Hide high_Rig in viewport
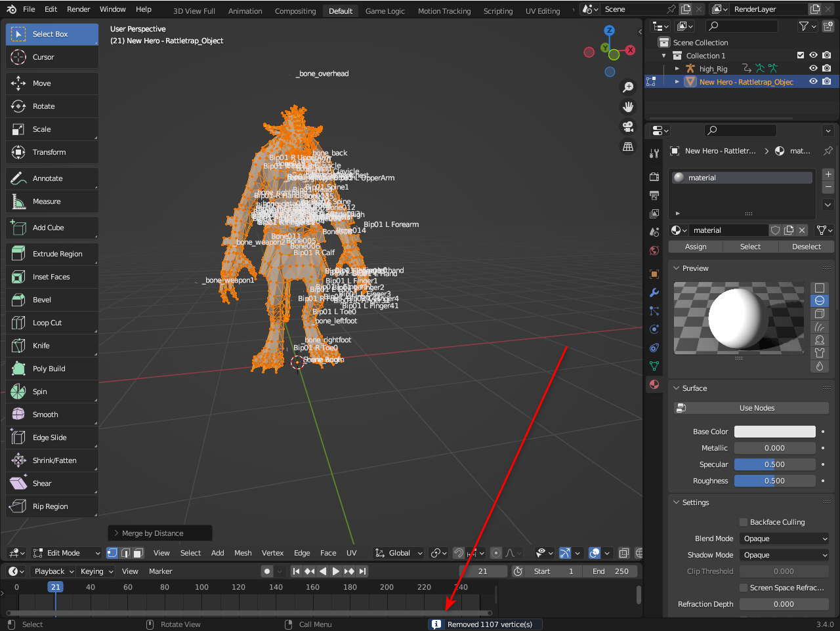 (813, 68)
